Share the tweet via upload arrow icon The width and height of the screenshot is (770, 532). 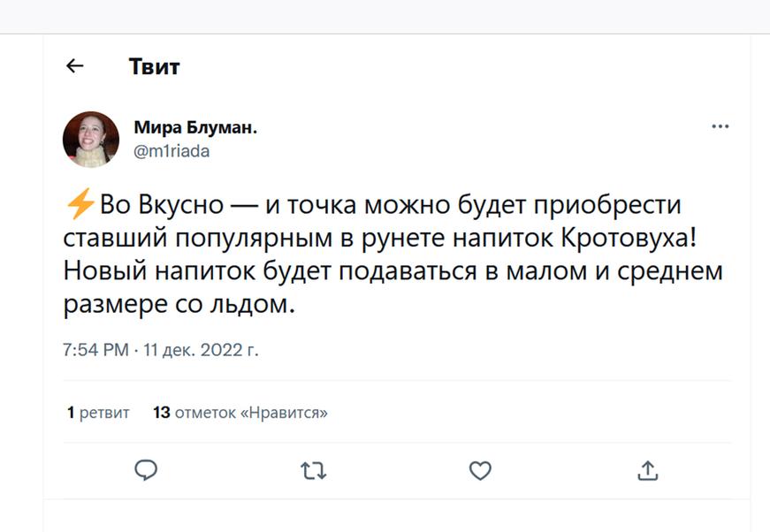click(647, 471)
